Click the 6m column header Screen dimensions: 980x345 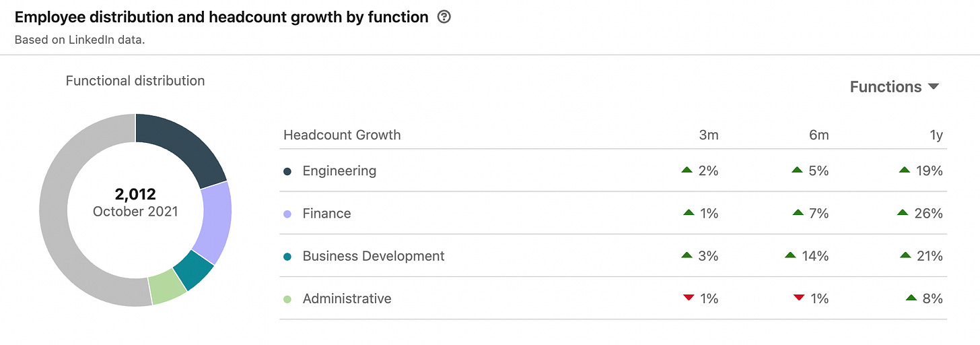[x=818, y=135]
